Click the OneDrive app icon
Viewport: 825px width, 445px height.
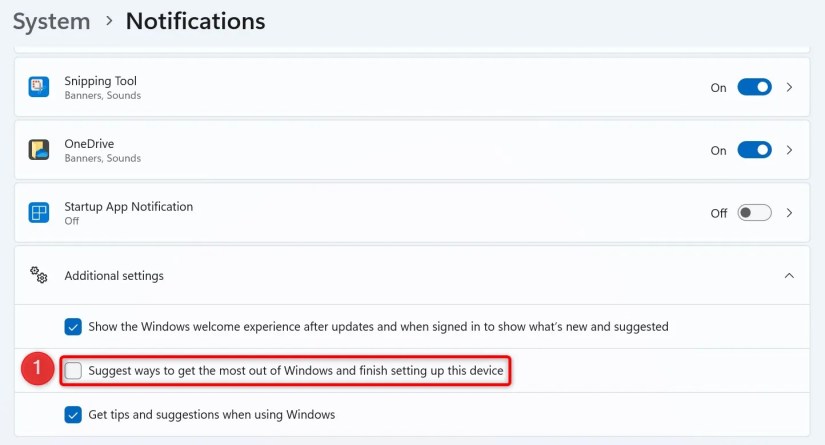39,150
